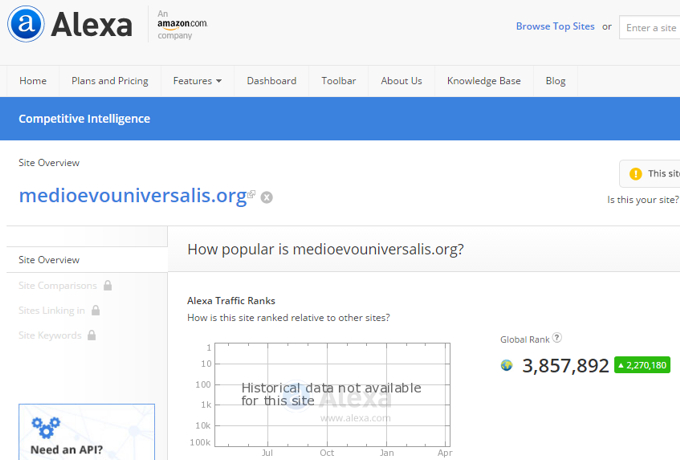Click the lock icon next to Site Keywords
This screenshot has height=460, width=680.
click(92, 335)
